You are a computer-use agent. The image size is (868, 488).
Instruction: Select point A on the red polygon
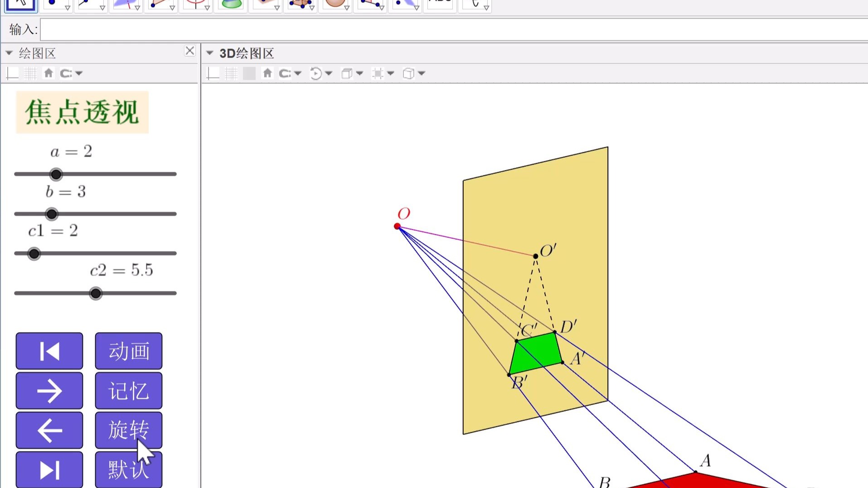click(x=695, y=472)
